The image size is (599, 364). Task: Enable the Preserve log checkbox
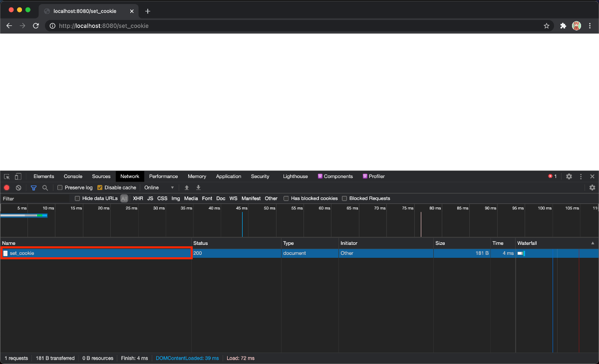[x=60, y=187]
